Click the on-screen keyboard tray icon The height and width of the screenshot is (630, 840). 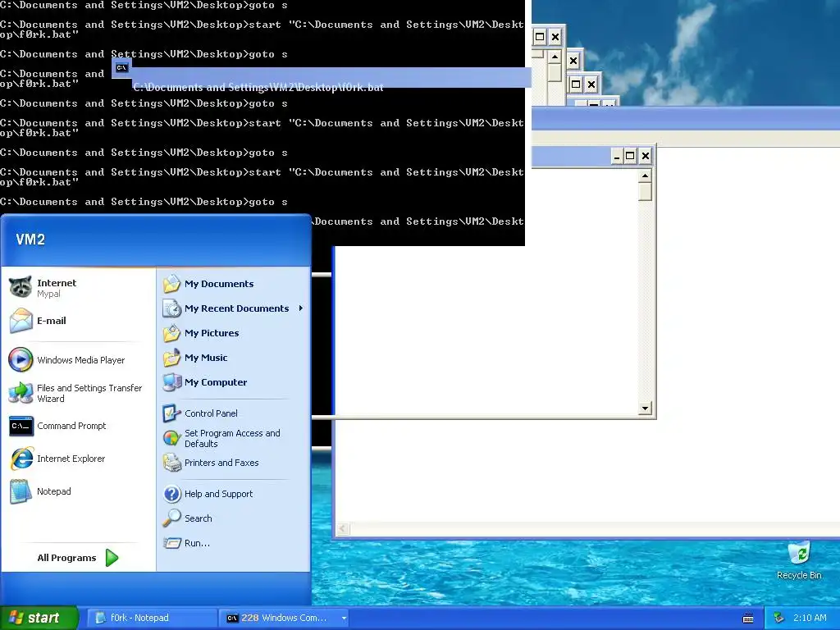pos(748,619)
